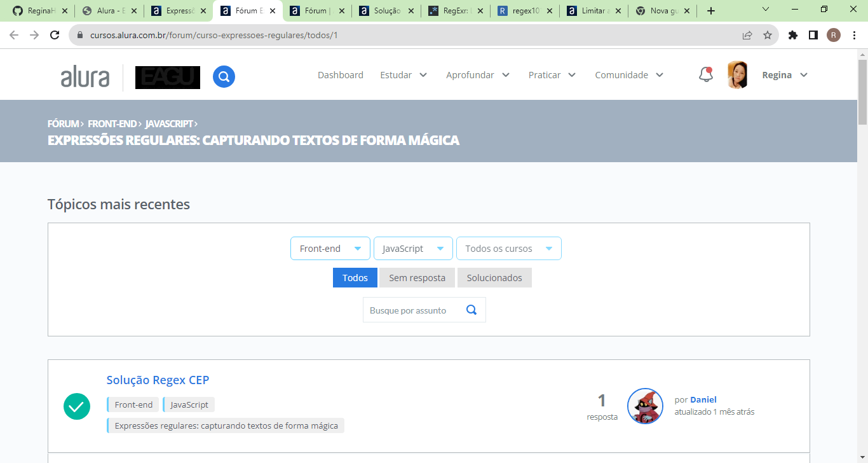Click the dark partner logo next to Alura
Image resolution: width=868 pixels, height=463 pixels.
168,77
